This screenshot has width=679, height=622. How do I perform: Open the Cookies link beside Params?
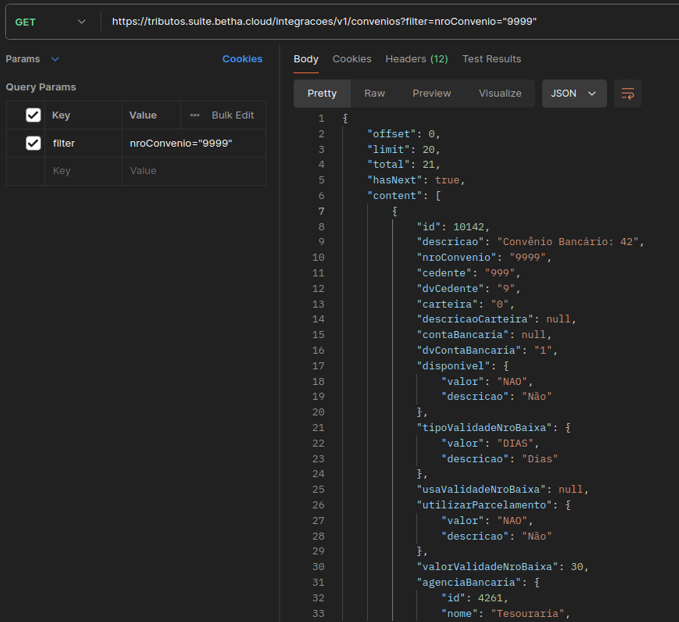[242, 59]
